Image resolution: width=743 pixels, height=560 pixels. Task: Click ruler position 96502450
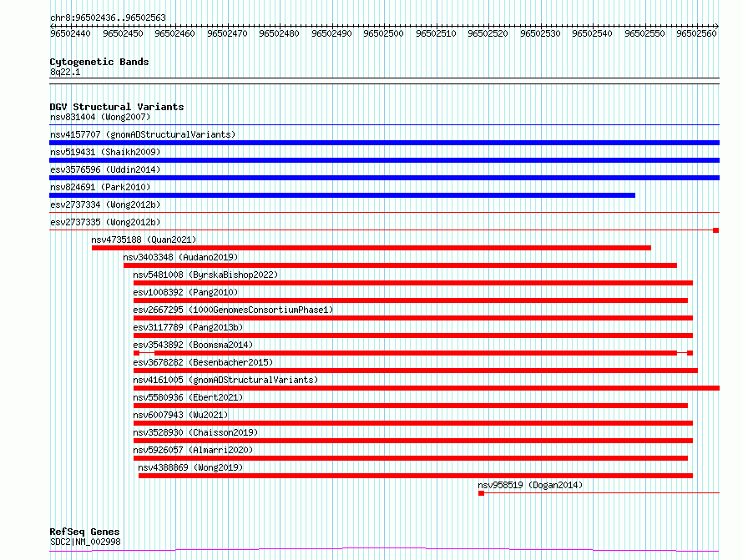coord(123,33)
